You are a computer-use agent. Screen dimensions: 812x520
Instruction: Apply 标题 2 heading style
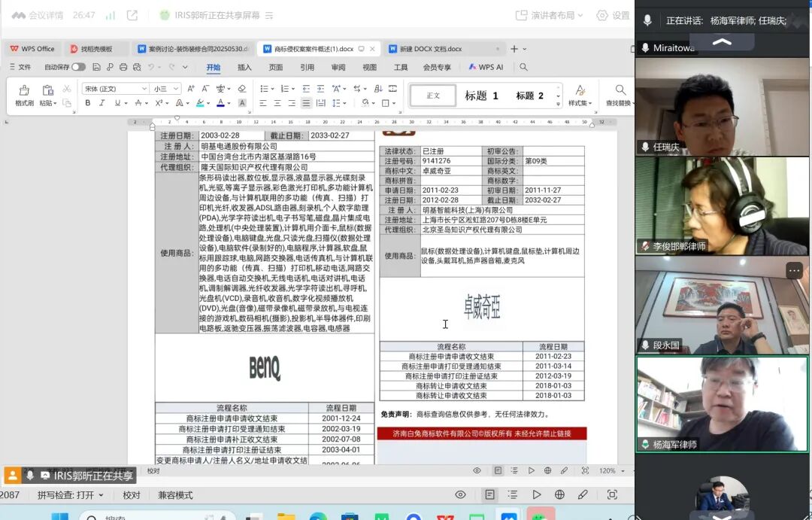[530, 96]
